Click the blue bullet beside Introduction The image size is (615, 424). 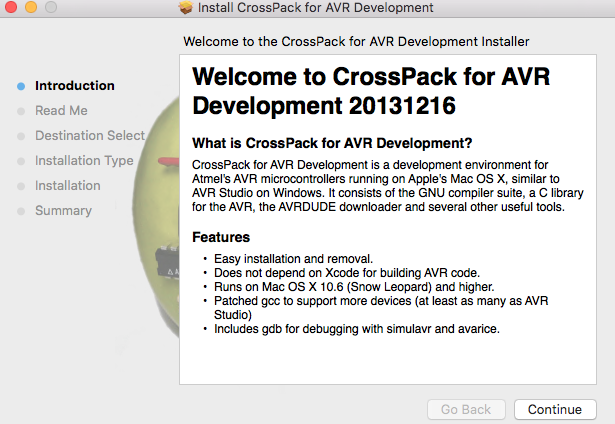pyautogui.click(x=21, y=86)
